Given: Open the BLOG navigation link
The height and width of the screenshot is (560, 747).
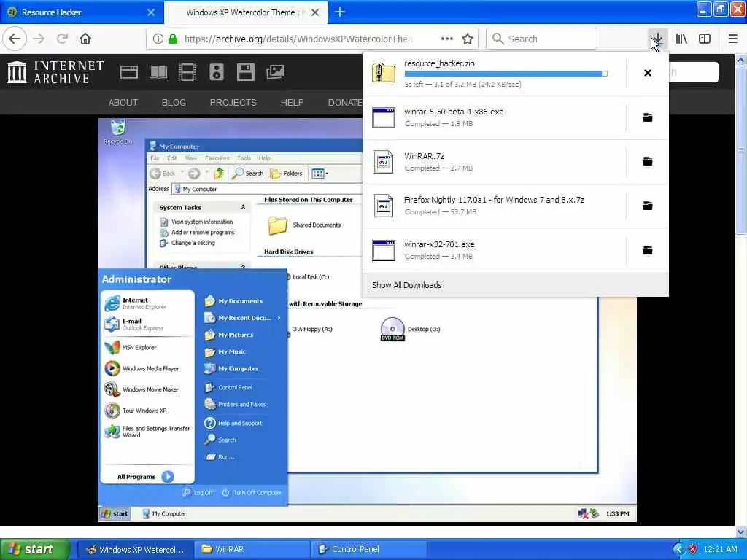Looking at the screenshot, I should click(174, 102).
